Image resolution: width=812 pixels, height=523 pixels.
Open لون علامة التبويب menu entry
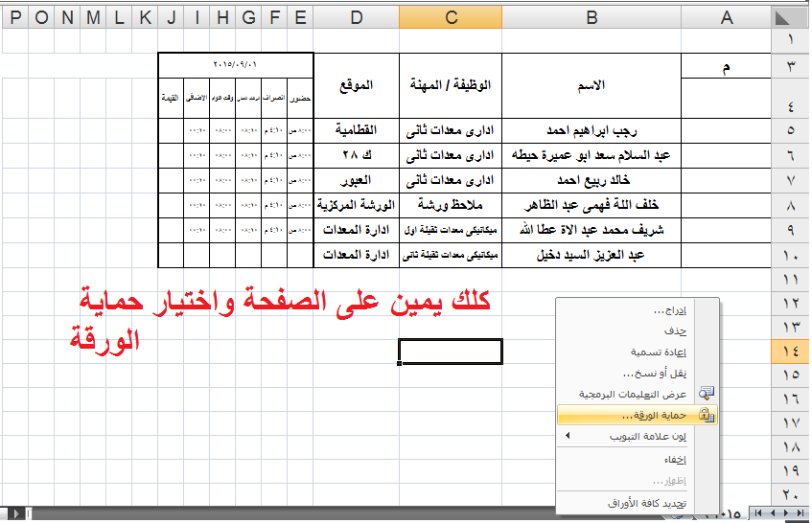coord(638,437)
